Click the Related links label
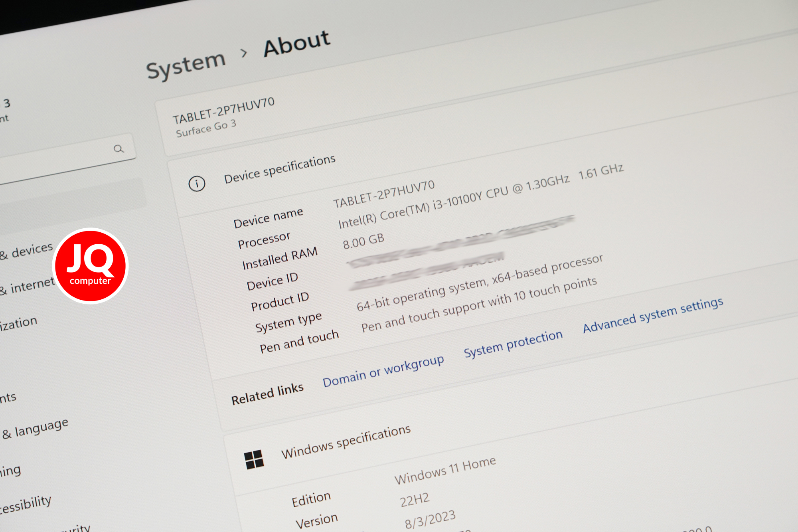 pyautogui.click(x=267, y=394)
